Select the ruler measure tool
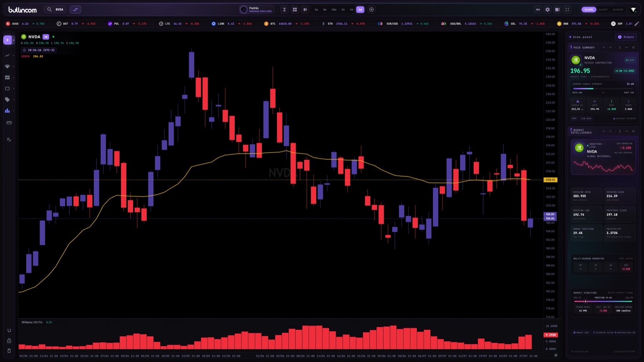644x362 pixels. coord(9,123)
